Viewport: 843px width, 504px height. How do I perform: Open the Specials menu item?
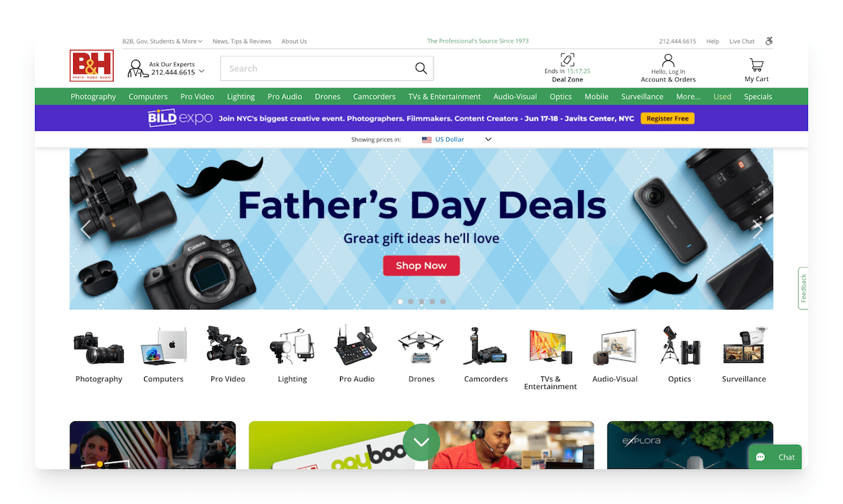pos(758,97)
